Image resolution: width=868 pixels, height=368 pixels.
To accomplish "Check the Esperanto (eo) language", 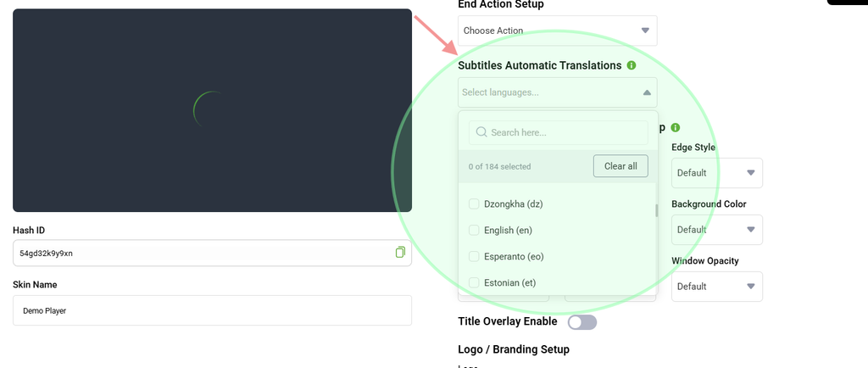I will 474,256.
